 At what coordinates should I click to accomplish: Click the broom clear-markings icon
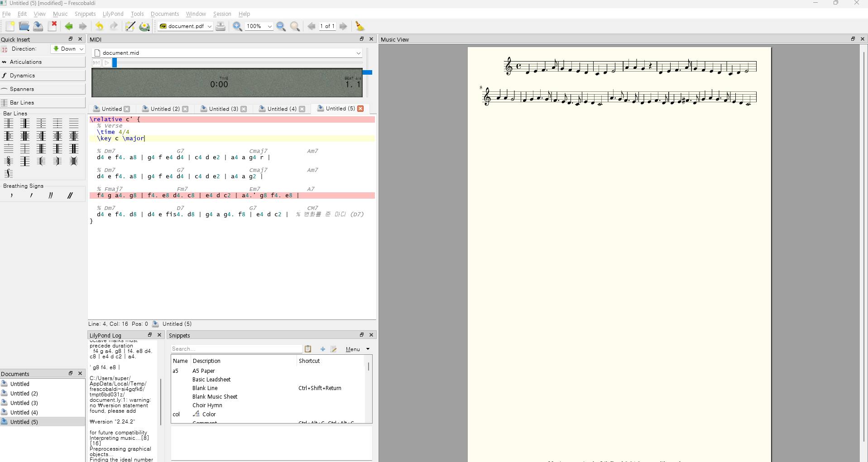coord(360,26)
